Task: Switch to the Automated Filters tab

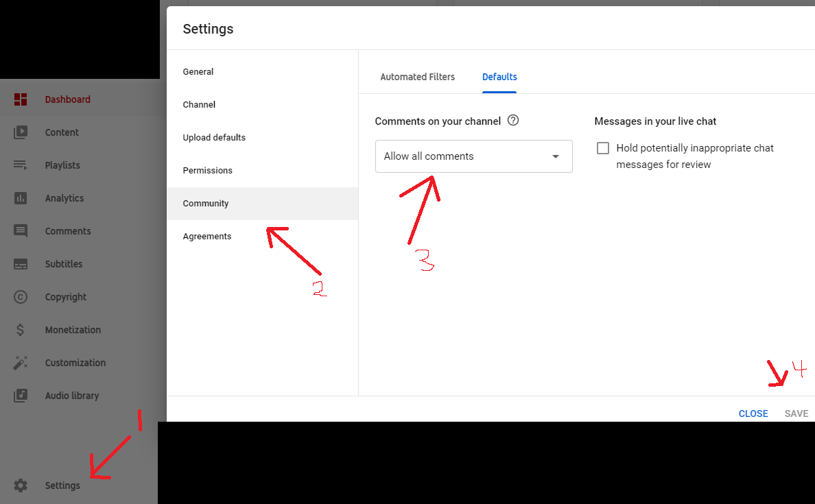Action: 417,77
